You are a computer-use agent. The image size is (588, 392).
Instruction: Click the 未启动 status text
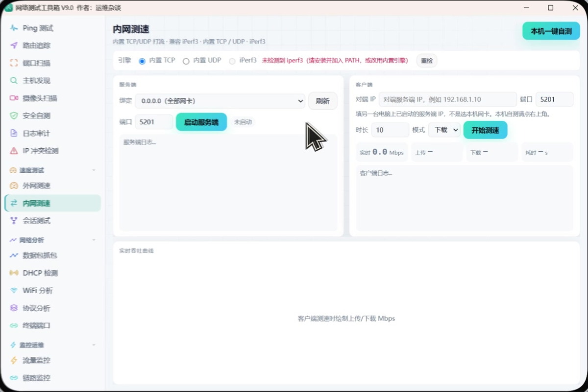[243, 122]
